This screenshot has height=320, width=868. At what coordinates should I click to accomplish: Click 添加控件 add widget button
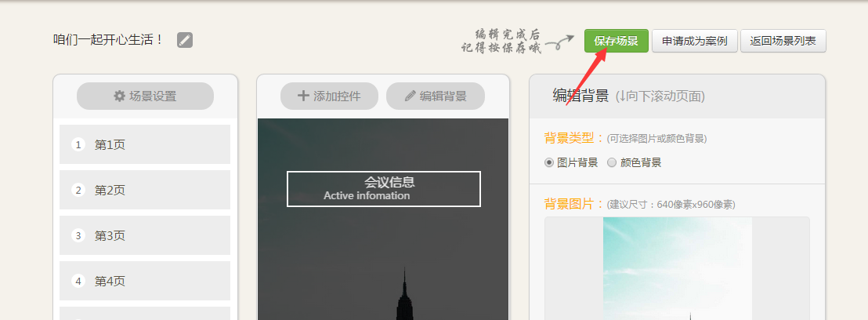[x=329, y=96]
